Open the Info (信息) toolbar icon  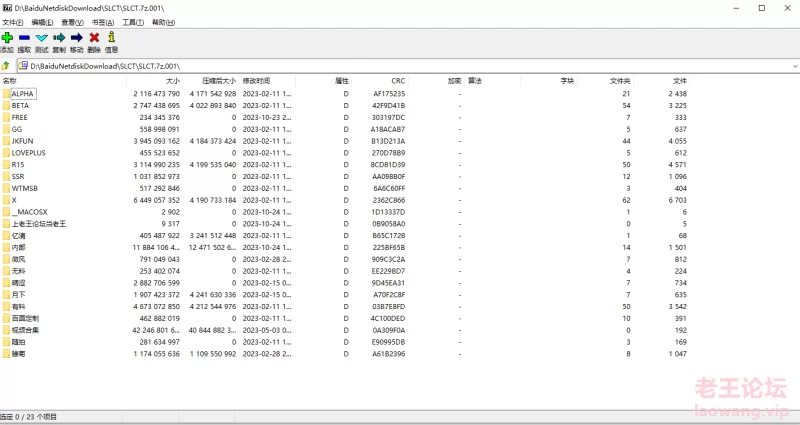pyautogui.click(x=111, y=38)
